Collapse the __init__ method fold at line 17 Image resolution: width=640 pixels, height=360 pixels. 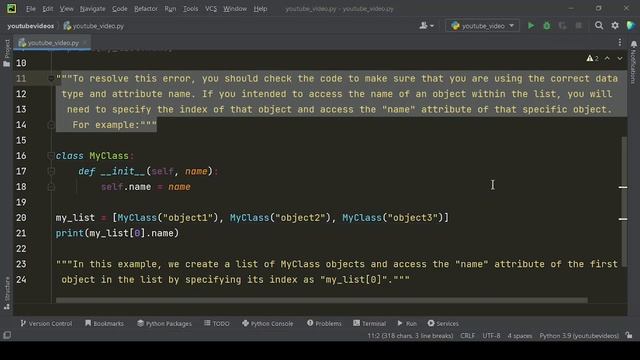tap(51, 171)
